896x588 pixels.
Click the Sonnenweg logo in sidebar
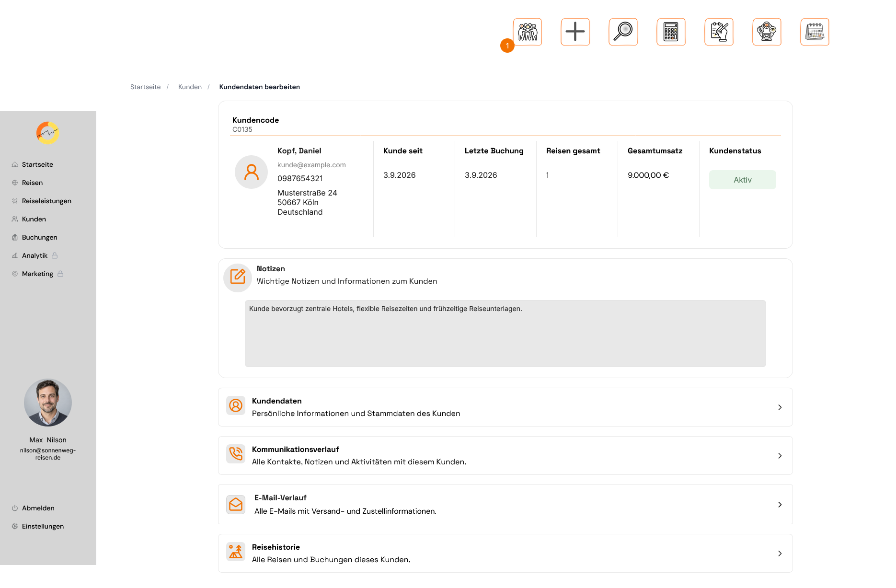48,133
